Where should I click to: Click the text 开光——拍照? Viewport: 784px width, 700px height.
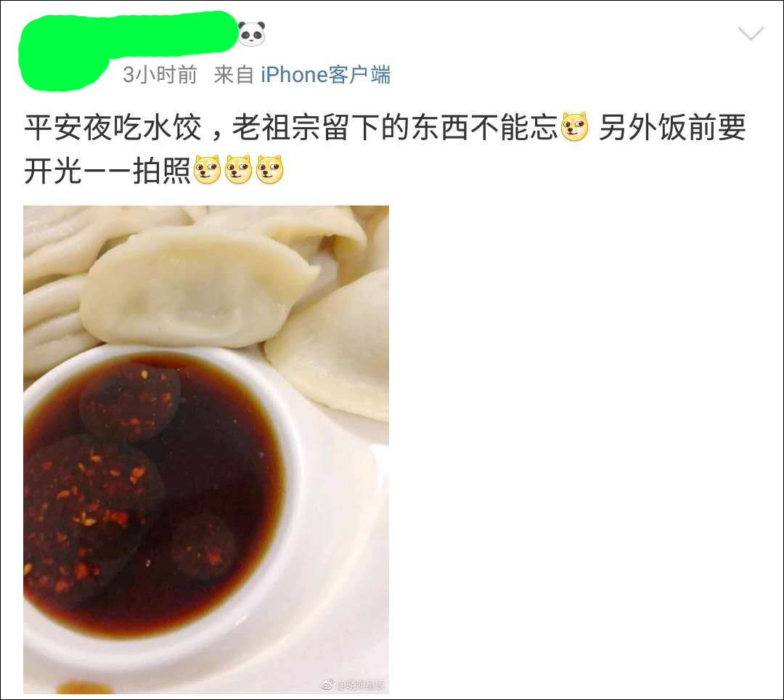107,171
